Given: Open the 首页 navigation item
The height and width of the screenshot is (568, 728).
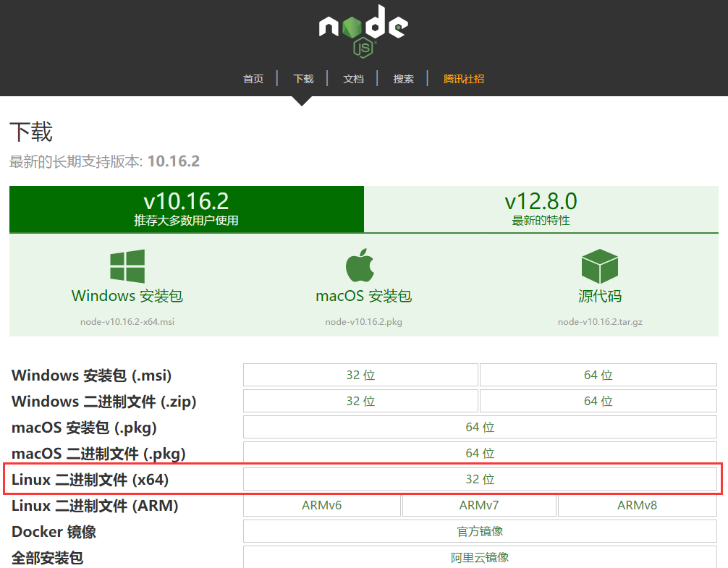Looking at the screenshot, I should tap(253, 79).
